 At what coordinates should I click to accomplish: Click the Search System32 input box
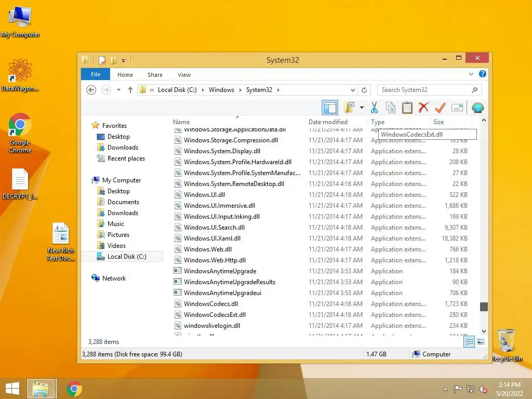point(424,90)
